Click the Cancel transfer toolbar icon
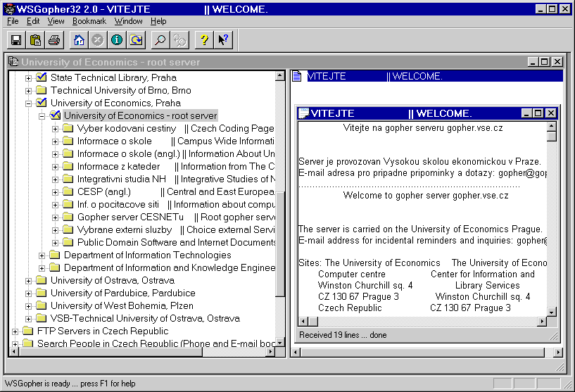Viewport: 575px width, 392px height. pyautogui.click(x=98, y=40)
